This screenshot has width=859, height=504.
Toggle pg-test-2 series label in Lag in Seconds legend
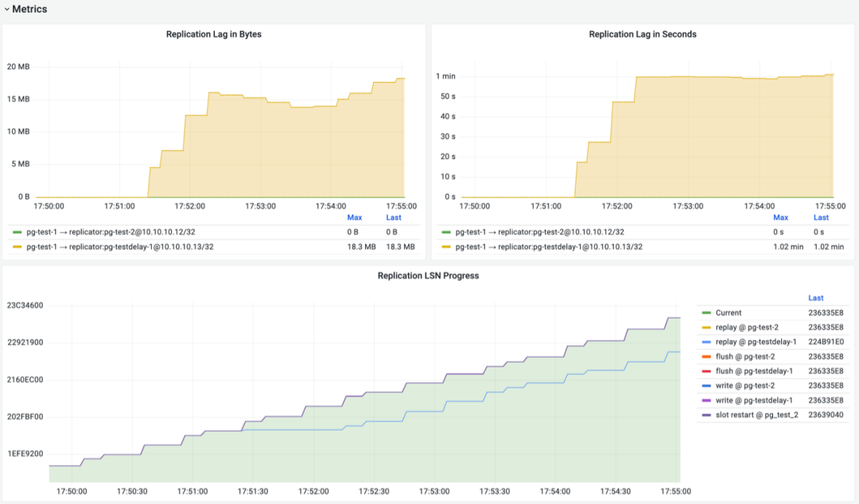(x=539, y=232)
